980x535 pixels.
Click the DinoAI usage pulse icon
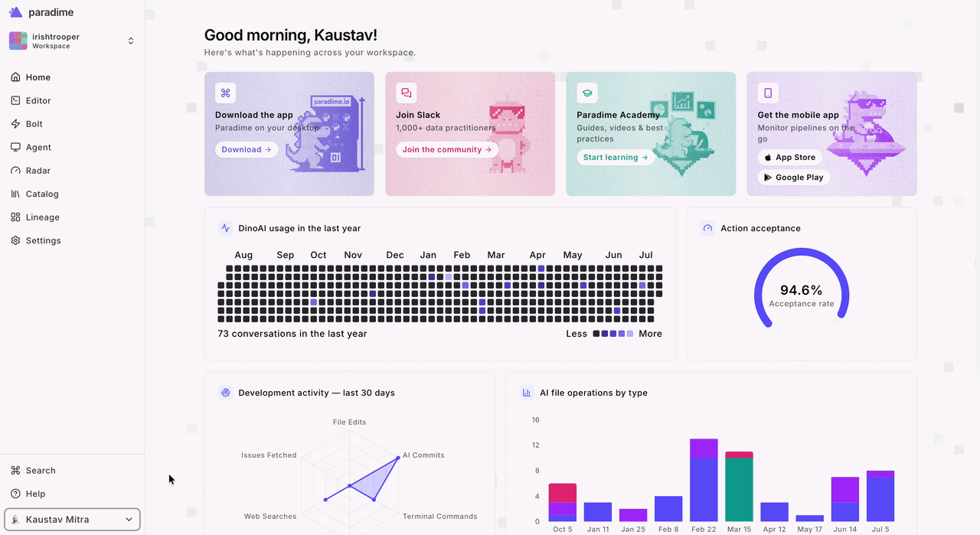coord(225,228)
